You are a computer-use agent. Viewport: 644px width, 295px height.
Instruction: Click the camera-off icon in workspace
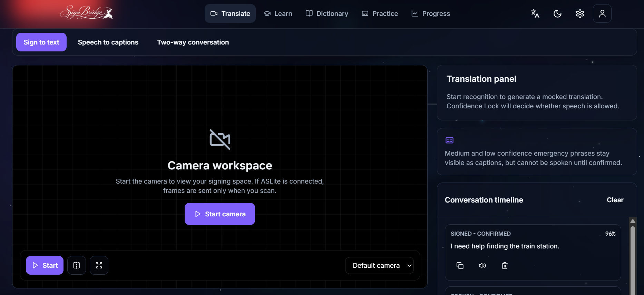click(x=220, y=139)
